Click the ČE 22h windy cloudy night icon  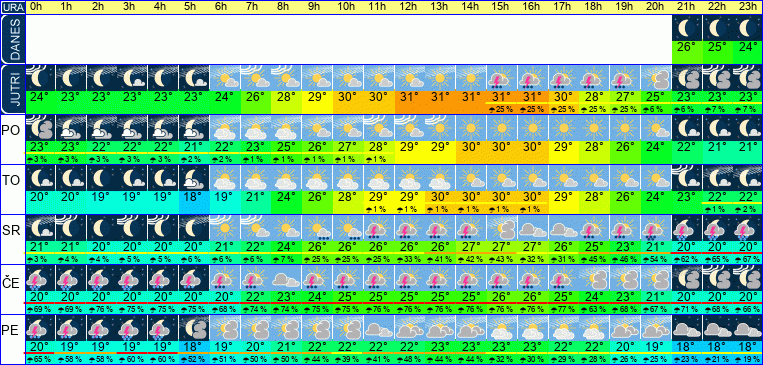pos(717,277)
